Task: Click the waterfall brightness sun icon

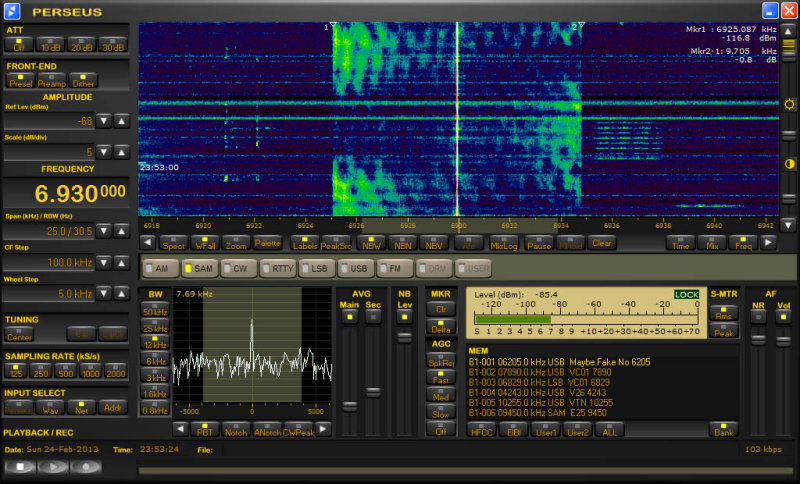Action: 789,105
